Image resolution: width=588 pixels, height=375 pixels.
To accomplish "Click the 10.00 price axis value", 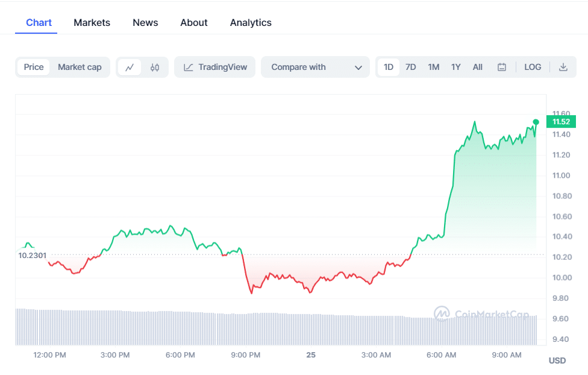I will (561, 278).
